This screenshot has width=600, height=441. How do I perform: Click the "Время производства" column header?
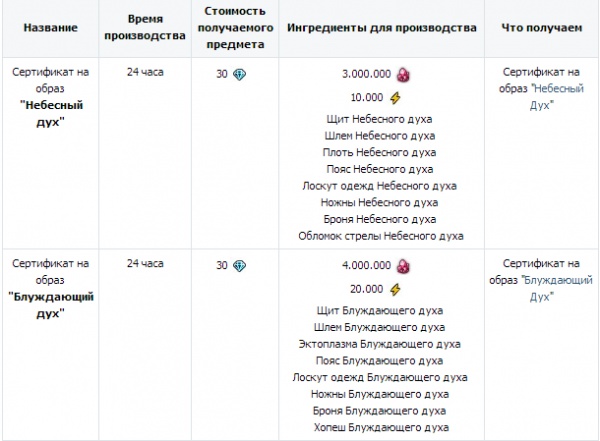pos(144,28)
